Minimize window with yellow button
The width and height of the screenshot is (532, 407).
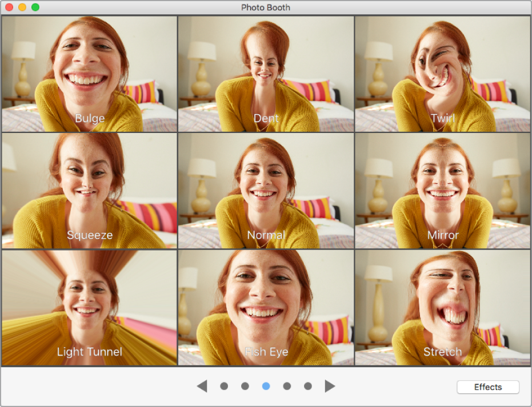click(x=22, y=7)
